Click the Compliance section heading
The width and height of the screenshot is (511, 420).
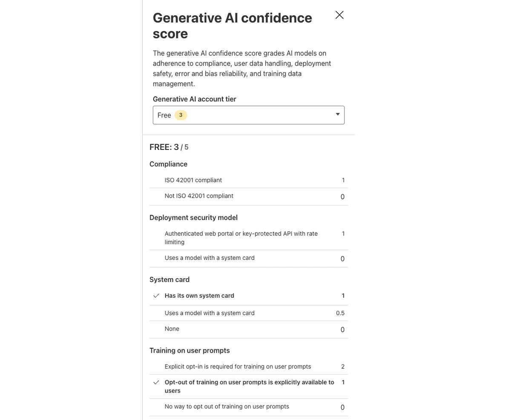168,164
